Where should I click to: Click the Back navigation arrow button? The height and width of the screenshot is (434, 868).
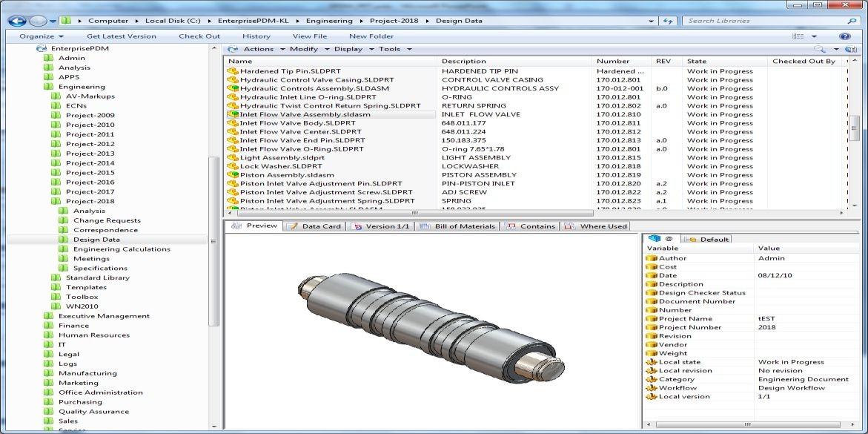(x=17, y=21)
